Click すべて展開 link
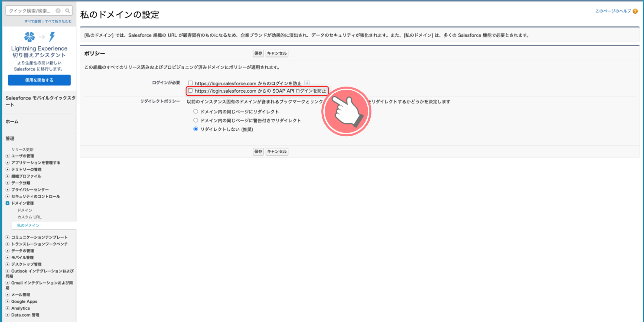644x322 pixels. pos(32,21)
